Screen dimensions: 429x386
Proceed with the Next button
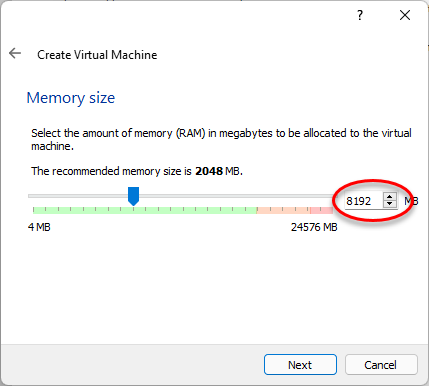point(300,365)
